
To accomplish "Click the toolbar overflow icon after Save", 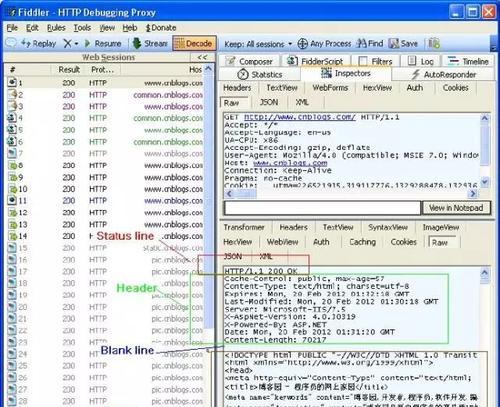I will (434, 43).
